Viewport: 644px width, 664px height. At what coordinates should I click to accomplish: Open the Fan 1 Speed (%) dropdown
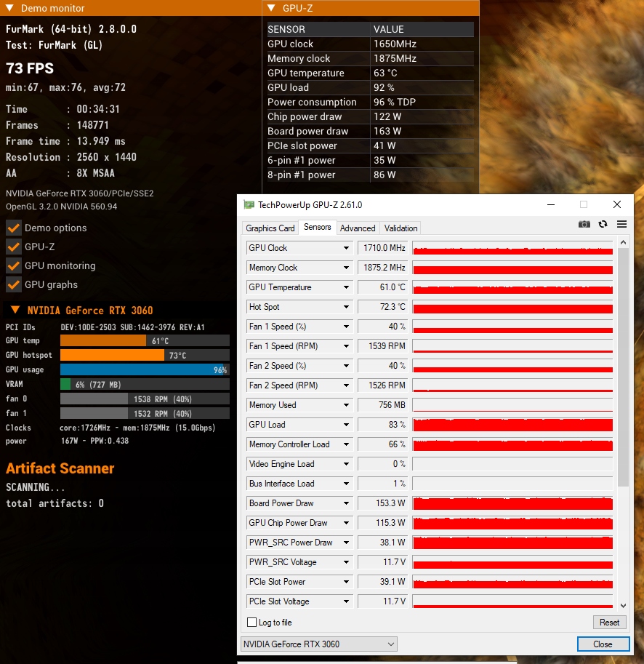(x=346, y=327)
